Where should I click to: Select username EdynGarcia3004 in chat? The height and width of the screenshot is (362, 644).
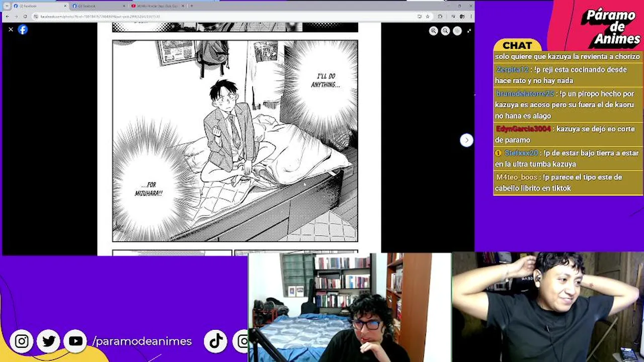523,129
